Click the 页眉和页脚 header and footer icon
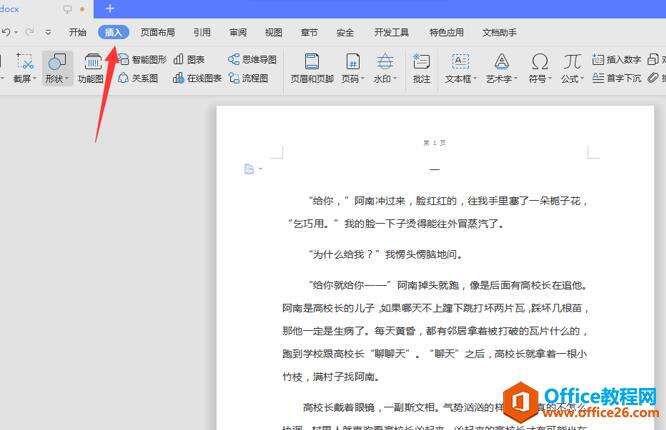Image resolution: width=666 pixels, height=430 pixels. (x=313, y=67)
